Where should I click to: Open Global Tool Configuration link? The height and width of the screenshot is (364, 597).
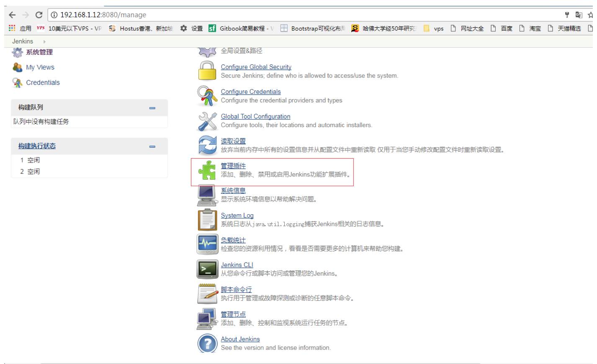pos(255,116)
